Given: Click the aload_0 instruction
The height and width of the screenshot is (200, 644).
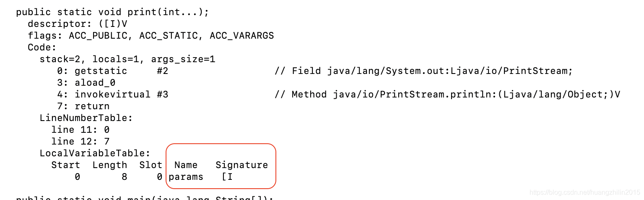Looking at the screenshot, I should point(95,83).
